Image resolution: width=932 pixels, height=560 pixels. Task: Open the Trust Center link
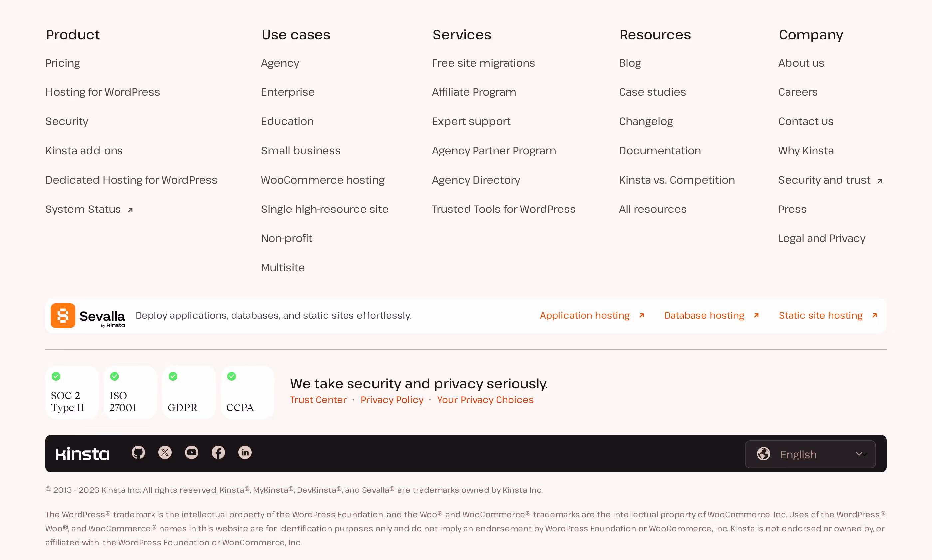(x=318, y=400)
